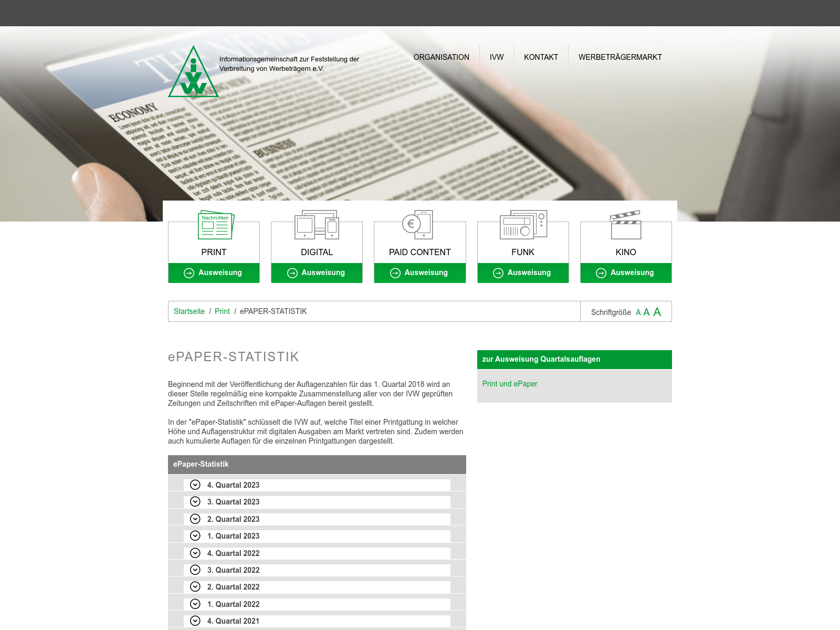This screenshot has width=840, height=630.
Task: Click the Informationsgemeinschaft tagline text
Action: click(x=289, y=64)
